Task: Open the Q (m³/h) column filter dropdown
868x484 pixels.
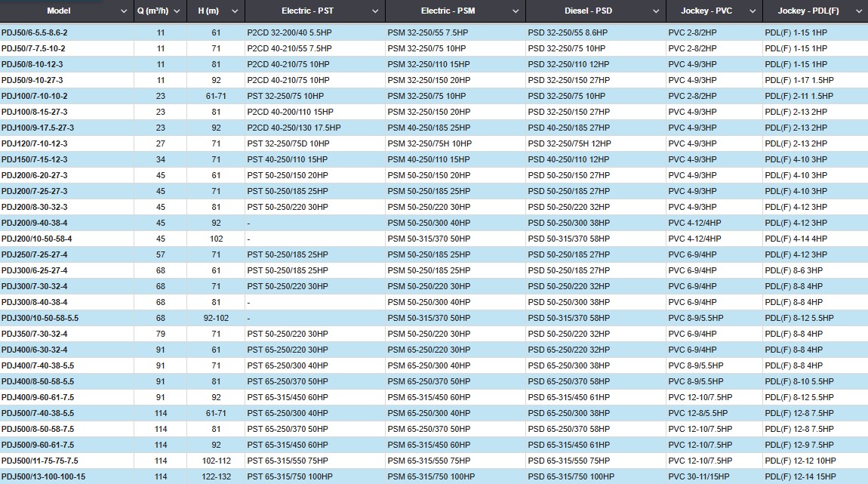Action: point(177,11)
